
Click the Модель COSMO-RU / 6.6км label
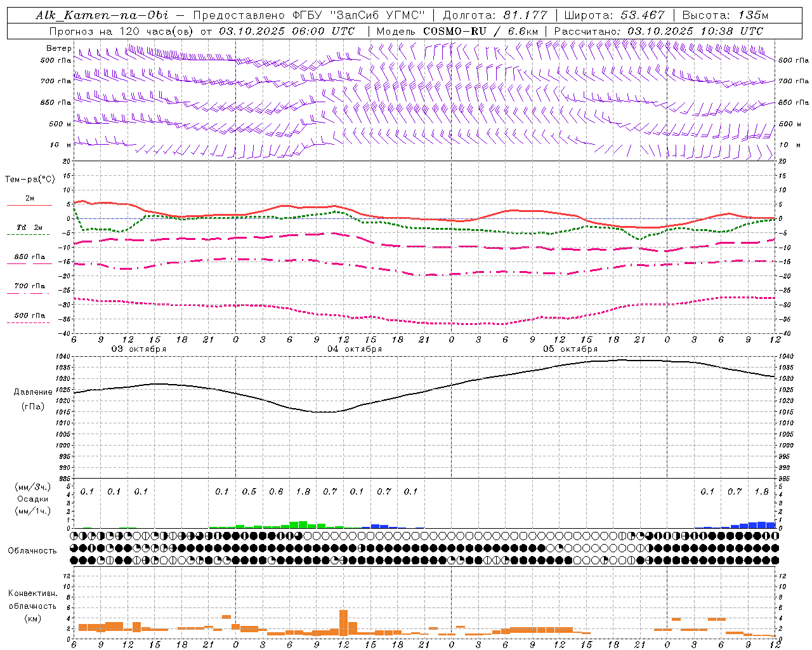point(457,31)
